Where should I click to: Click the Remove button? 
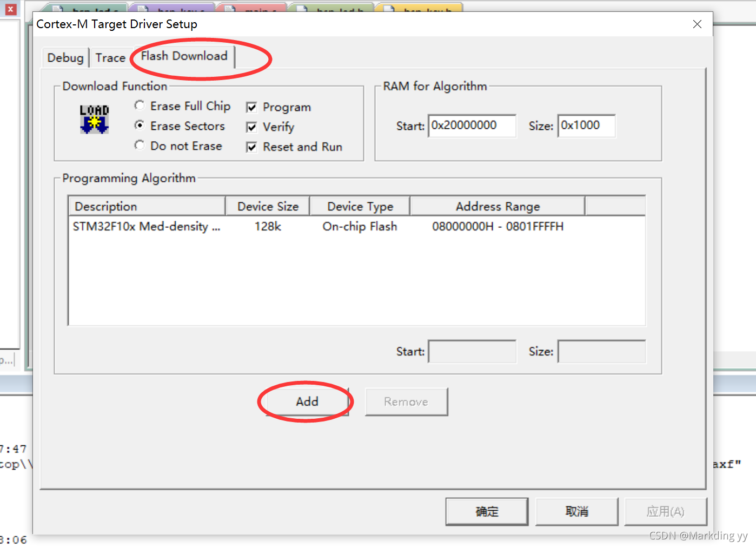coord(406,401)
